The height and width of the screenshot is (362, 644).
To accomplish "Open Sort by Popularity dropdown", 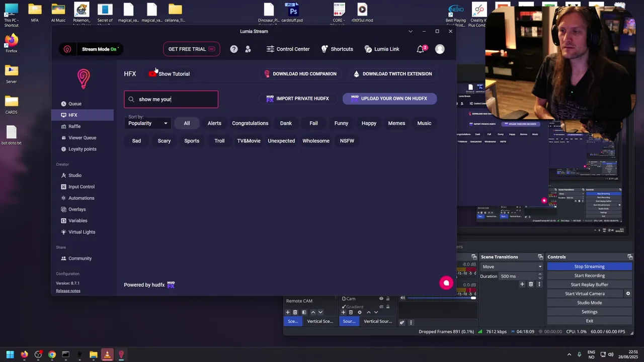I will (148, 123).
